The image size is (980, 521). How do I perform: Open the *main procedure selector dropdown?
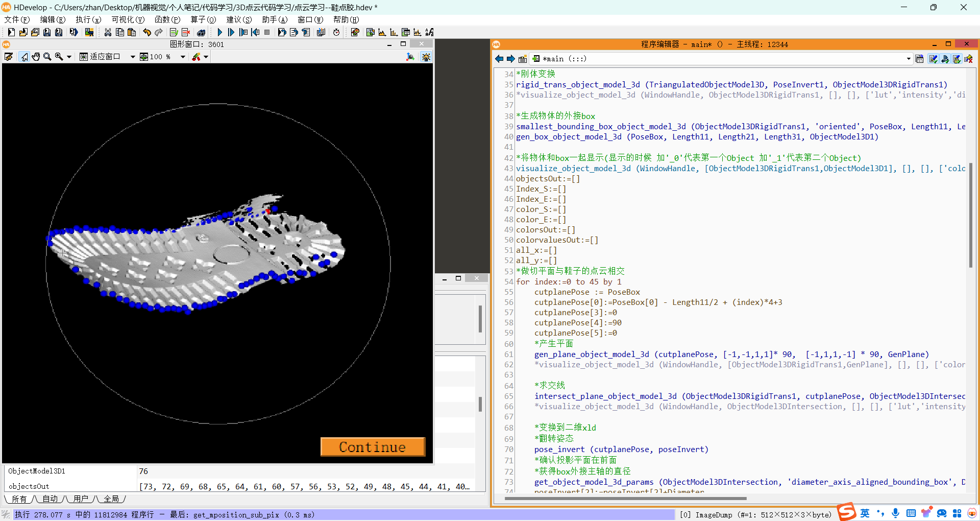[908, 59]
